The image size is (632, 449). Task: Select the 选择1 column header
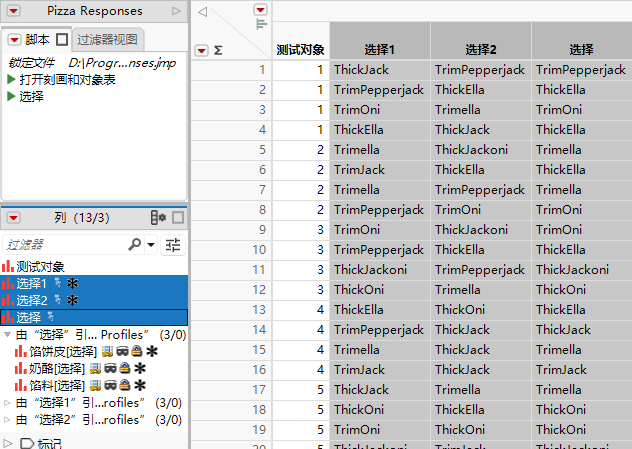(380, 50)
